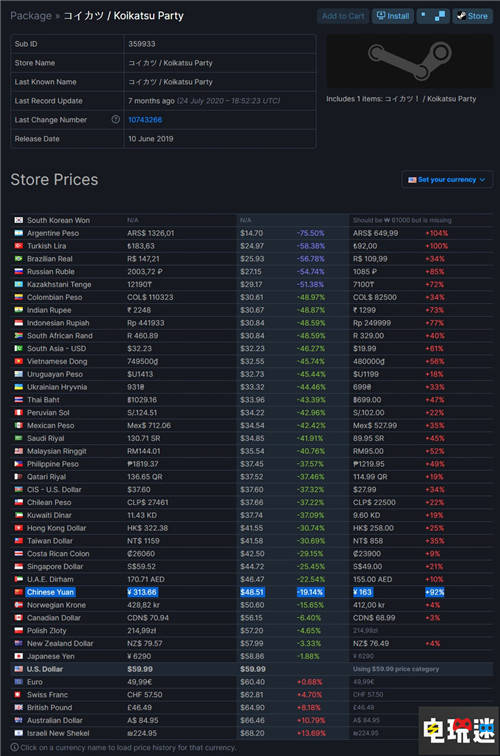Open the Store page button
This screenshot has width=500, height=756.
473,16
